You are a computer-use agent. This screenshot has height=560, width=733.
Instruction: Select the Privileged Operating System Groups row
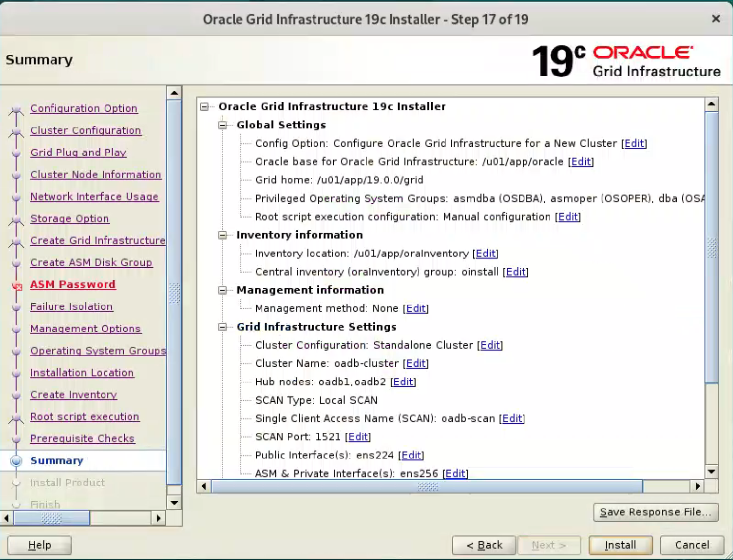point(480,199)
